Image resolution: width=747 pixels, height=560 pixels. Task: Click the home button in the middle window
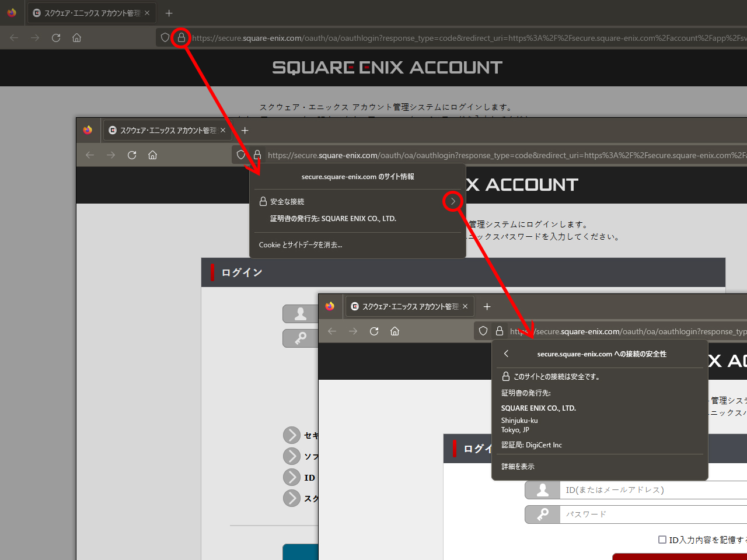click(x=152, y=155)
